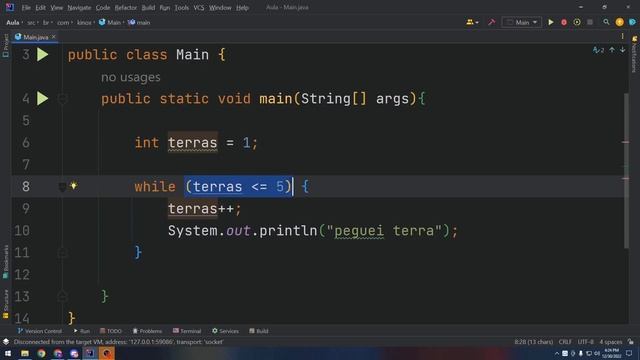Viewport: 640px width, 360px height.
Task: Open the Window menu
Action: tap(220, 7)
